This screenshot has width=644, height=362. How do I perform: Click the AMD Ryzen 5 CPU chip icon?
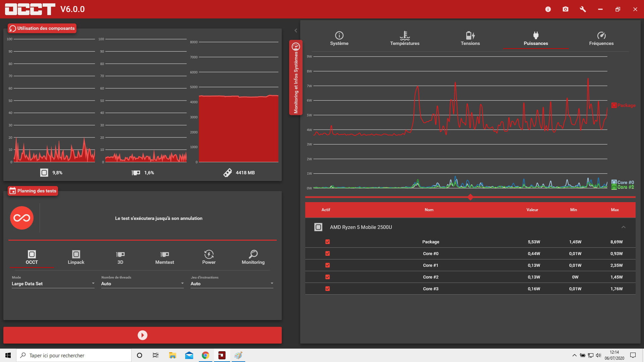click(x=318, y=227)
